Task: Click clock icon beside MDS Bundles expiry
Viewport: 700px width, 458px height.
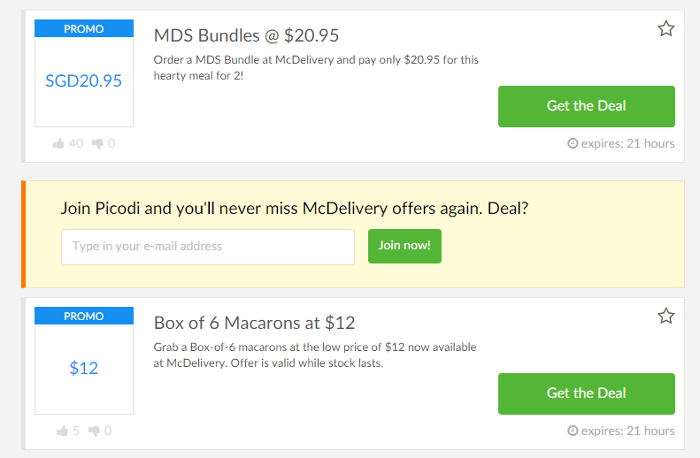Action: tap(572, 144)
